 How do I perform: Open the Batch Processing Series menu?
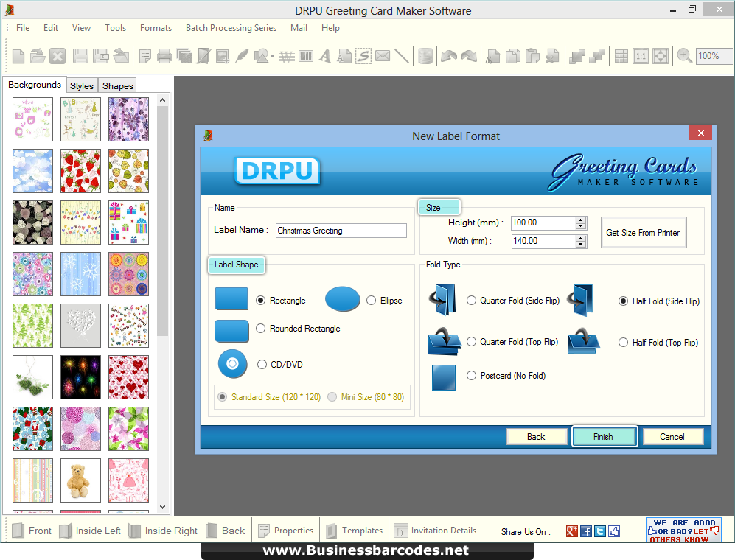[231, 28]
